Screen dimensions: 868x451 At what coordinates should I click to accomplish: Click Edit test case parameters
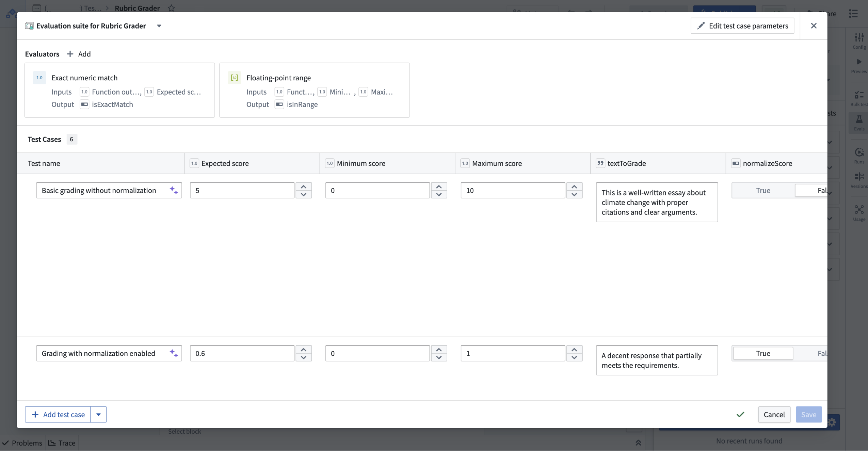742,26
